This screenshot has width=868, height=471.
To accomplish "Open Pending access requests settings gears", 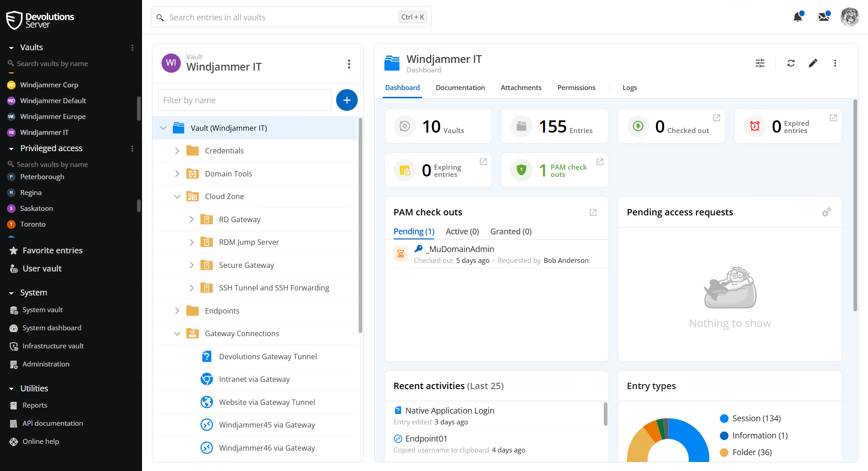I will pyautogui.click(x=826, y=212).
